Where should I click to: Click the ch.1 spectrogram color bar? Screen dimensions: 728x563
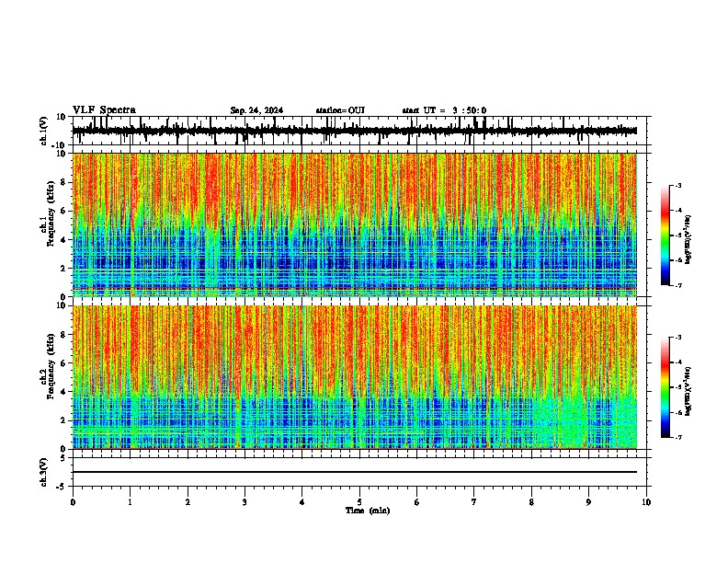pos(665,235)
